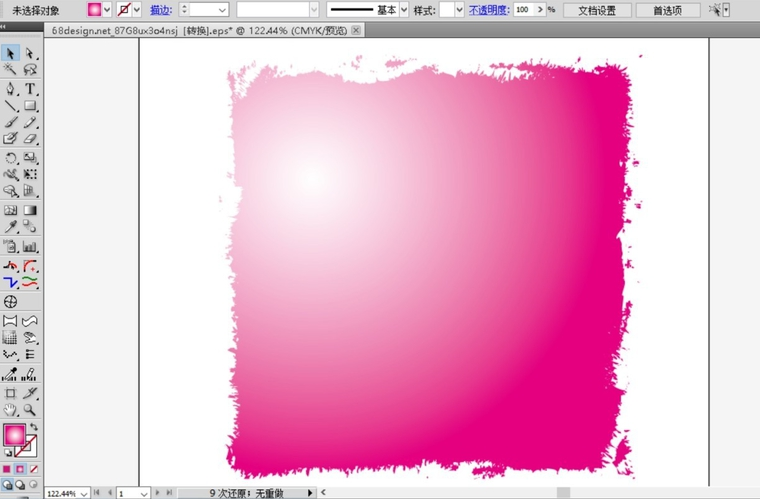The image size is (760, 499).
Task: Choose the Magic Wand tool
Action: coord(10,69)
